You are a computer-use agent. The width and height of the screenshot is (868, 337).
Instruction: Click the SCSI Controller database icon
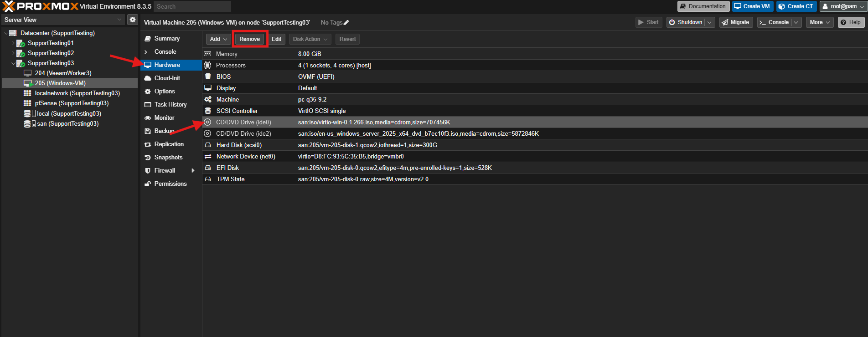coord(208,111)
